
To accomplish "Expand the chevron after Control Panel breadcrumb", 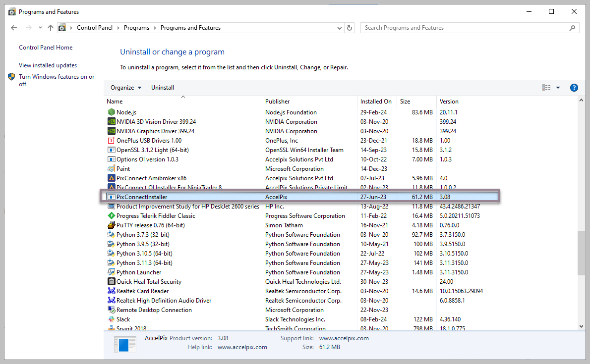I will [x=118, y=28].
